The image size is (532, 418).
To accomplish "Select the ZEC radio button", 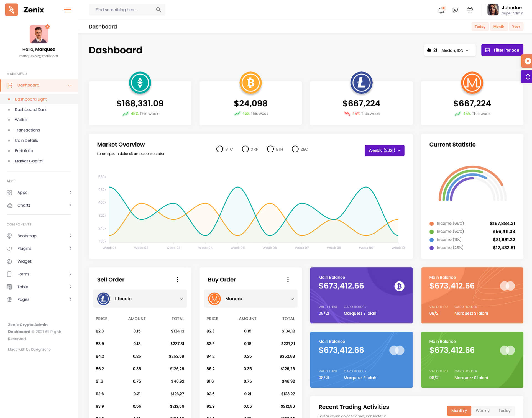I will [295, 149].
